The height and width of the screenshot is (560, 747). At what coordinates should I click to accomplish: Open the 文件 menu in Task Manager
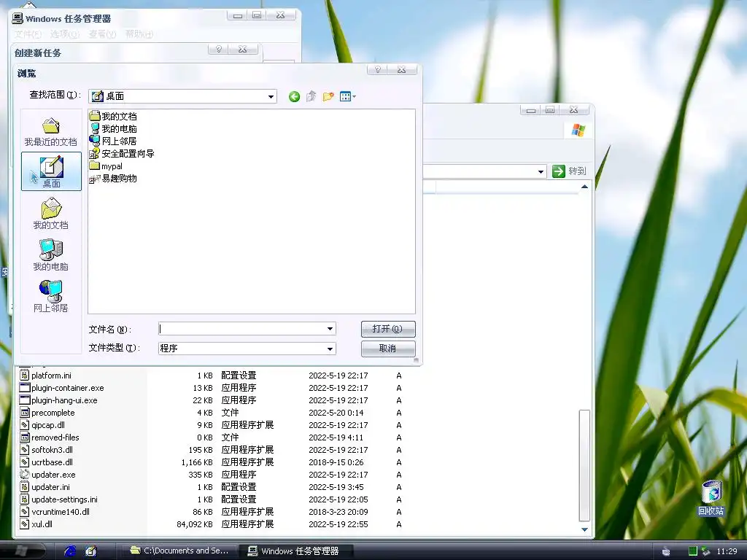(28, 34)
